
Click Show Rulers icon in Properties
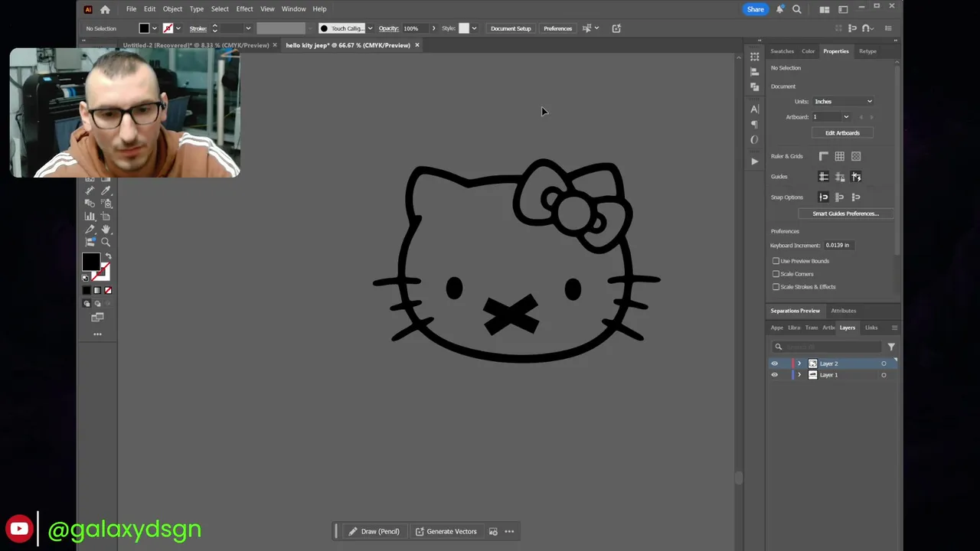(x=824, y=156)
